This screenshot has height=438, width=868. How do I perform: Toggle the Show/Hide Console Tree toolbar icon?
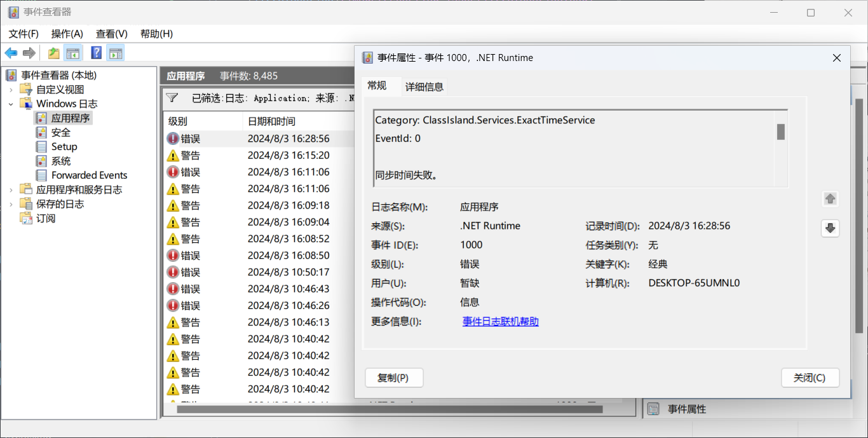(x=74, y=53)
